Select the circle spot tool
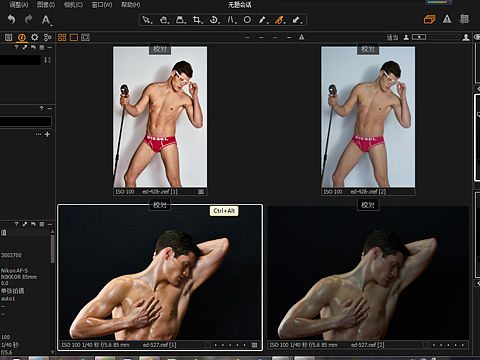This screenshot has height=360, width=480. [x=247, y=20]
